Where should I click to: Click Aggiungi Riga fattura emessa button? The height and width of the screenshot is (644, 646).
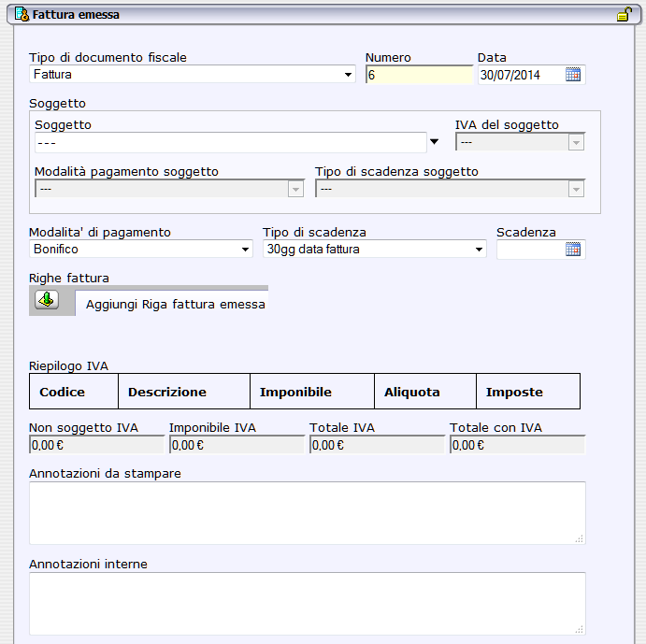pyautogui.click(x=175, y=304)
